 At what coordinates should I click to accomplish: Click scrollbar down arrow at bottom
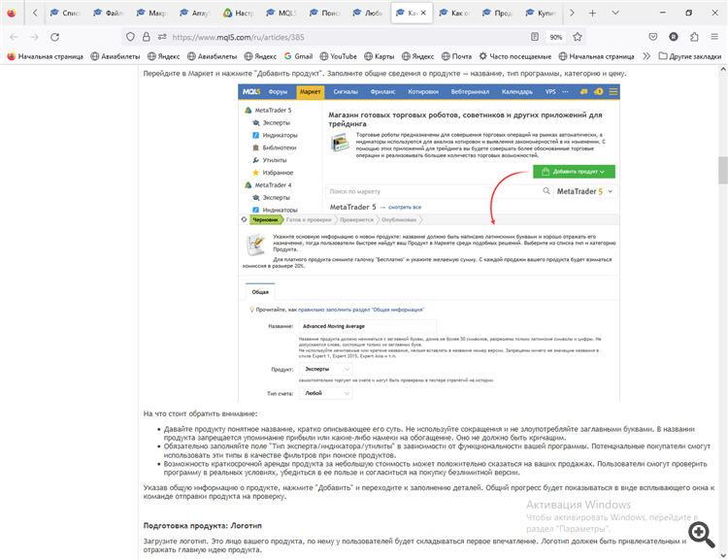(x=723, y=555)
